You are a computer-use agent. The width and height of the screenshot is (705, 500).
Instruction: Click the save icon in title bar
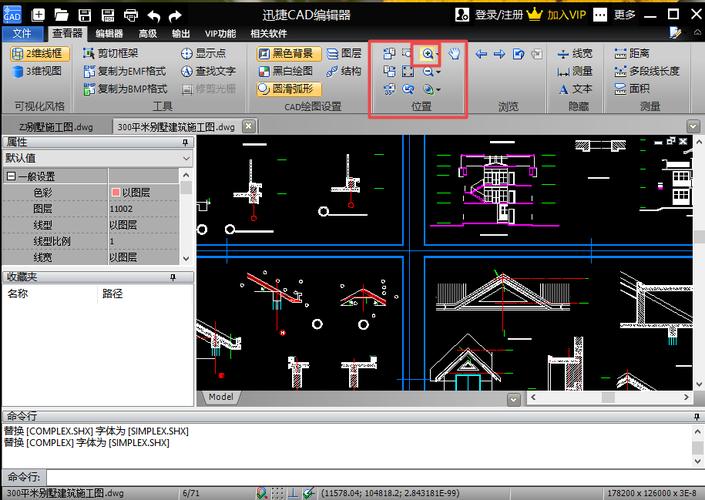tap(86, 15)
